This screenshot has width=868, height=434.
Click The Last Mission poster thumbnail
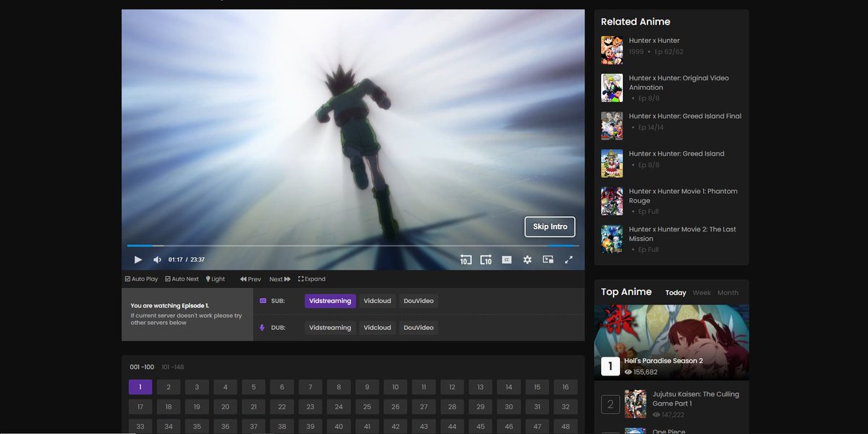point(612,239)
